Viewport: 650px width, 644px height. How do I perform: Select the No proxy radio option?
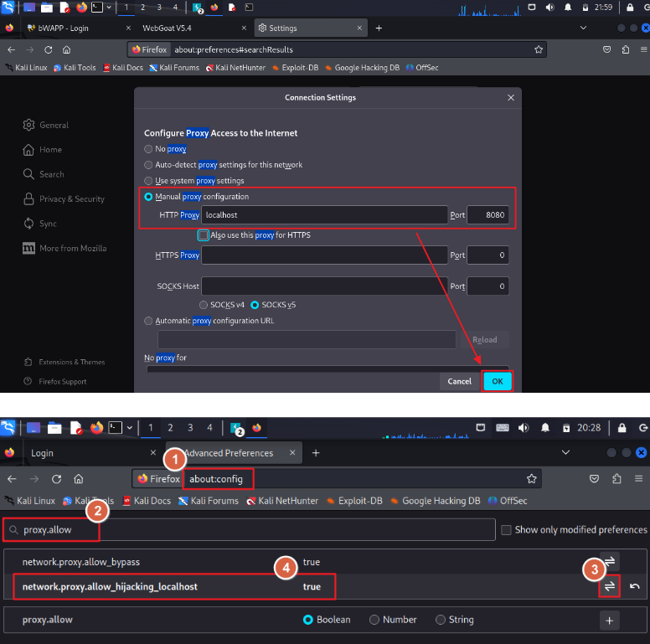click(x=148, y=149)
